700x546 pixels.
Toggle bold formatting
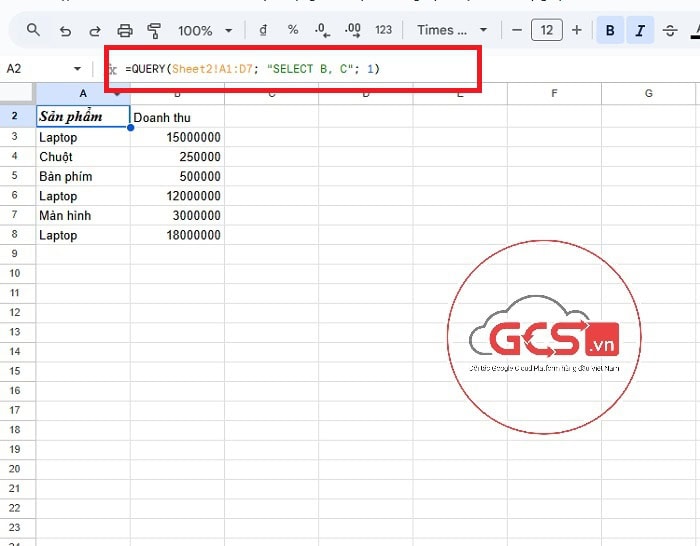pyautogui.click(x=609, y=30)
